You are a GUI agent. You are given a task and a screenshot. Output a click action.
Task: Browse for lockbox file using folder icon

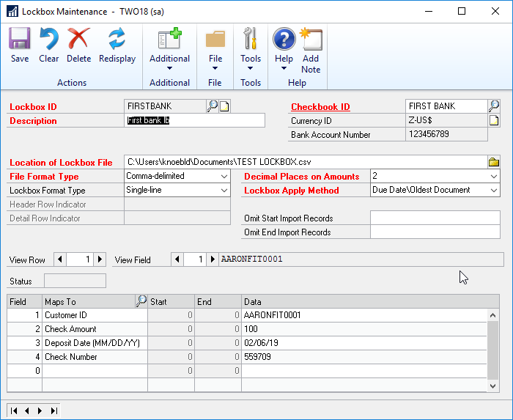(494, 162)
